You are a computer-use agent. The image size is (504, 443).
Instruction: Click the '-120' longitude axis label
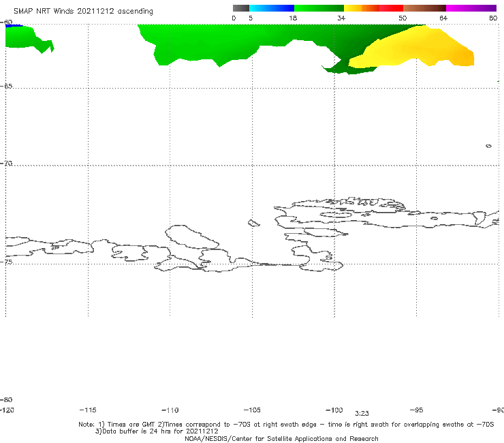coord(7,410)
